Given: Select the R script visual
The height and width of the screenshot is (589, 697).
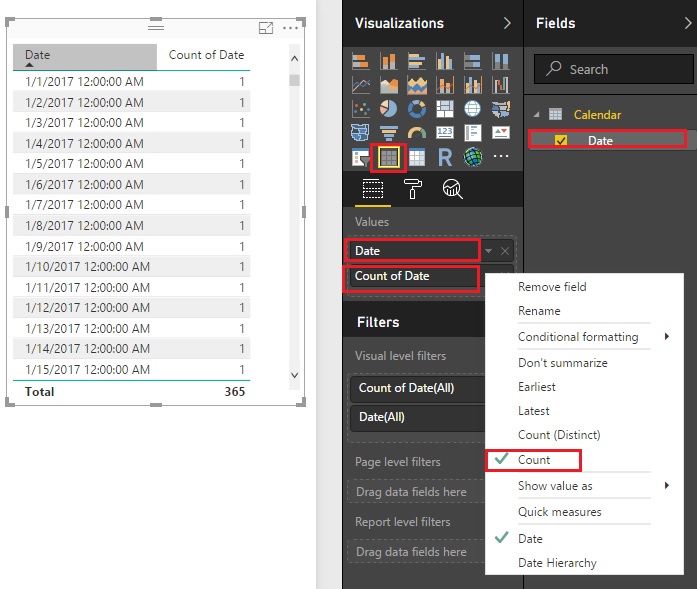Looking at the screenshot, I should [445, 157].
